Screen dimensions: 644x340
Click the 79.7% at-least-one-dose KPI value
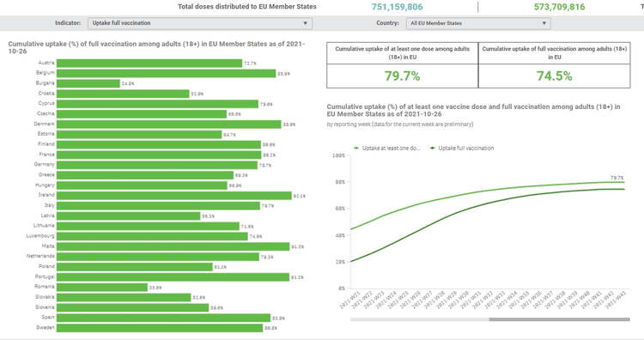[x=402, y=76]
